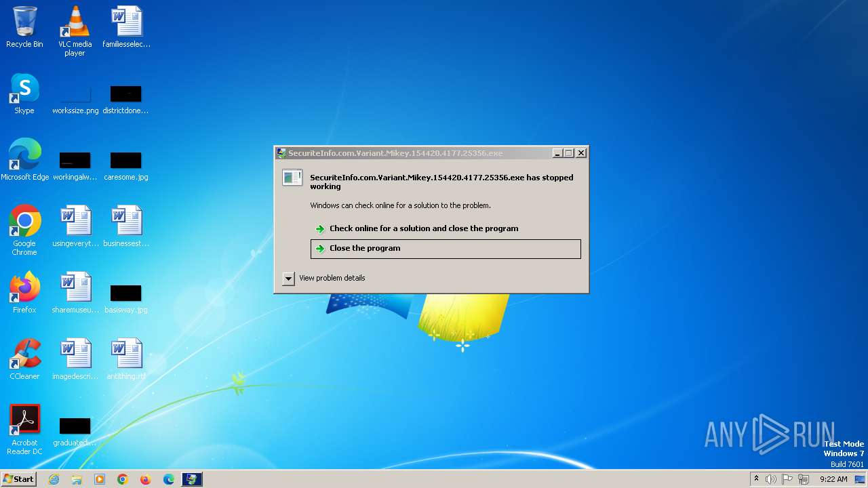Select the districtdone file icon
868x488 pixels.
125,99
